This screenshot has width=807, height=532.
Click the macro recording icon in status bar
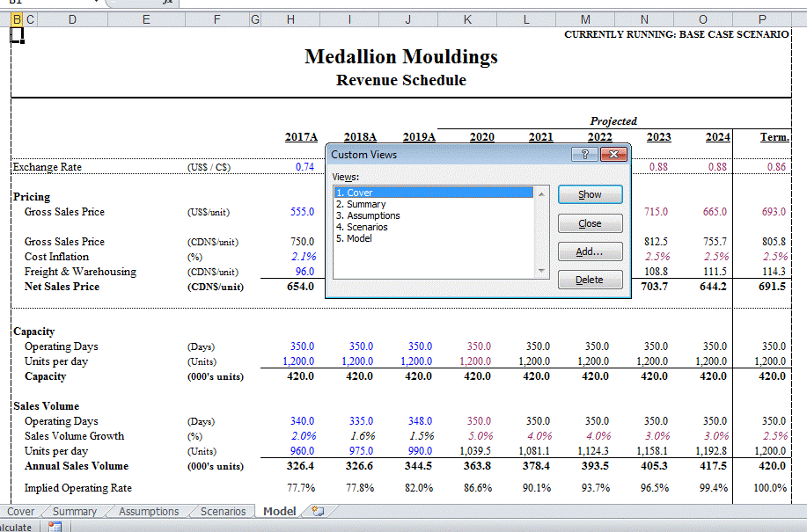pos(55,528)
